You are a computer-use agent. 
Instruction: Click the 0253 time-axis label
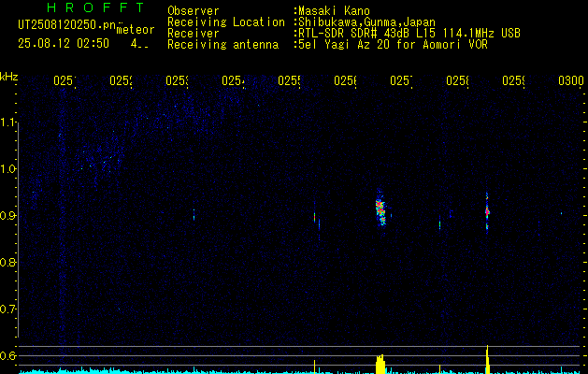click(x=177, y=80)
